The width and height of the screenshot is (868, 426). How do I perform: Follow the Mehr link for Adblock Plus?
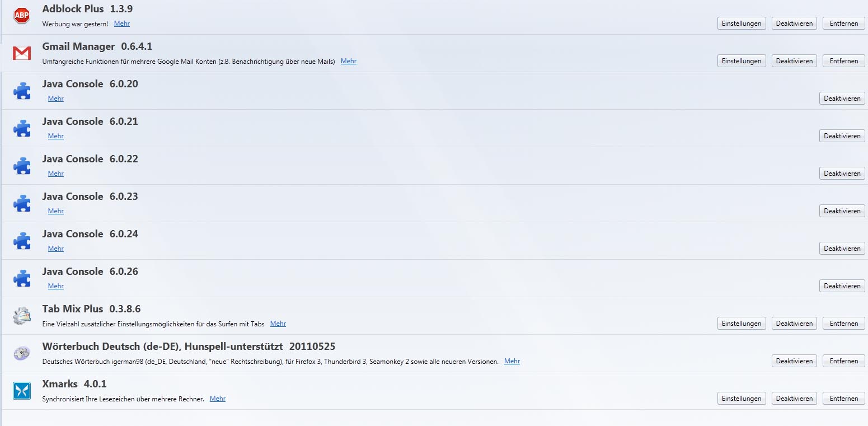point(122,24)
